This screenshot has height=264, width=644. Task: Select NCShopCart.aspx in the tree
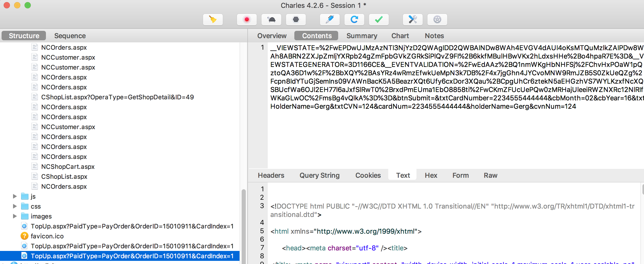click(68, 167)
